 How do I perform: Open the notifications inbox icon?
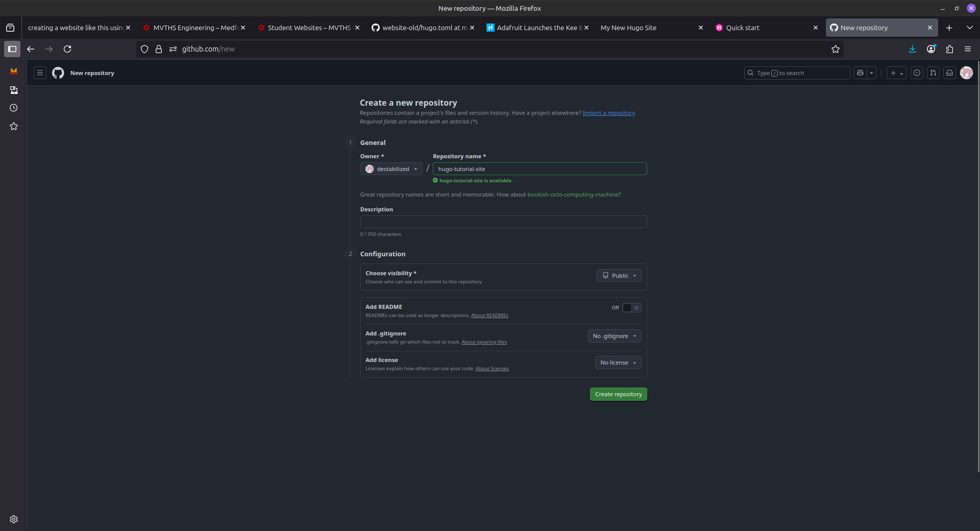click(x=949, y=73)
